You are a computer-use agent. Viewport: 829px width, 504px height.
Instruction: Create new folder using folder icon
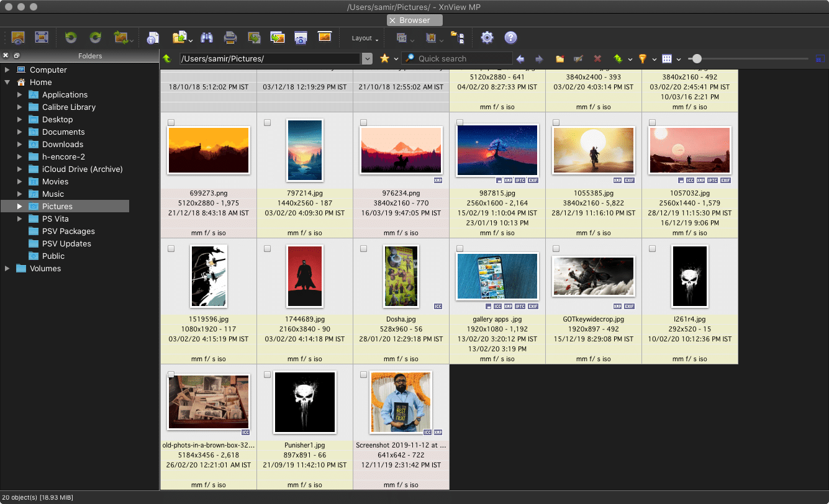point(559,59)
